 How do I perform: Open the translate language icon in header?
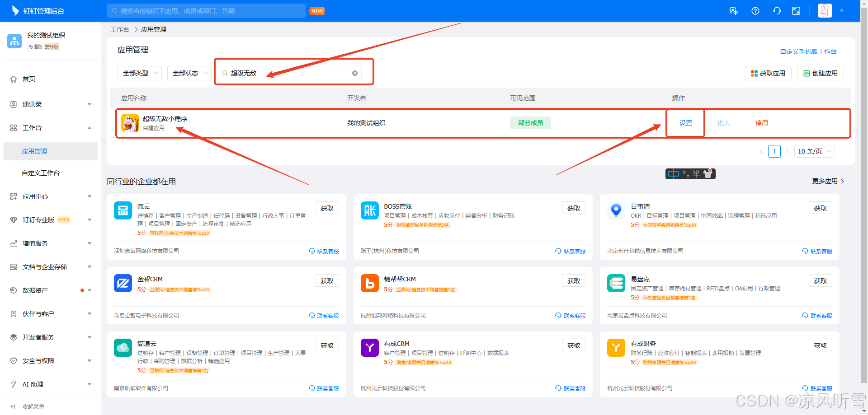click(x=734, y=11)
